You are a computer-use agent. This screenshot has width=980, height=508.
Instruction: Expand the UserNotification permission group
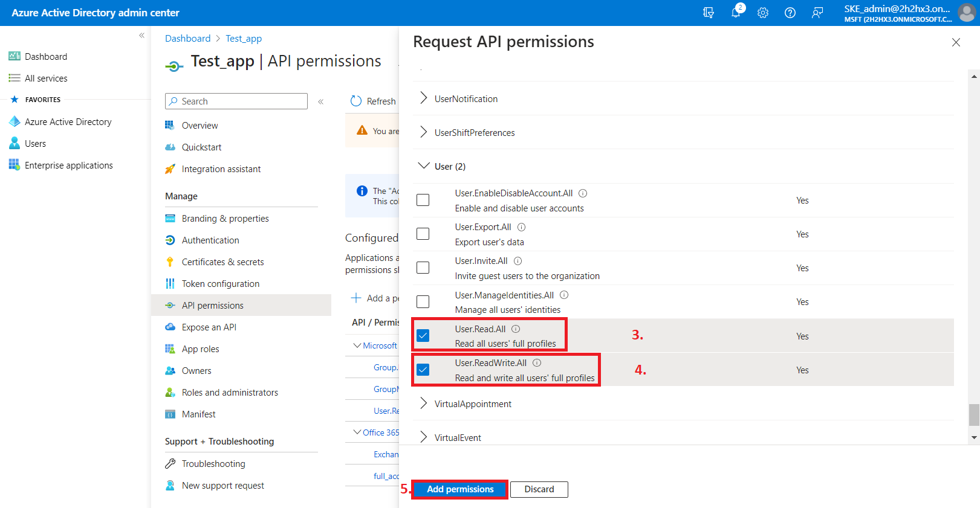[424, 98]
